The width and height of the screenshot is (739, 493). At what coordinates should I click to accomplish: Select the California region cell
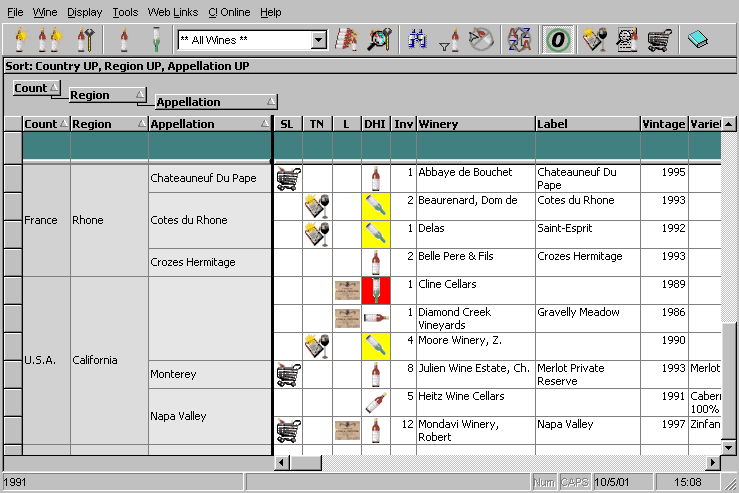[x=109, y=360]
